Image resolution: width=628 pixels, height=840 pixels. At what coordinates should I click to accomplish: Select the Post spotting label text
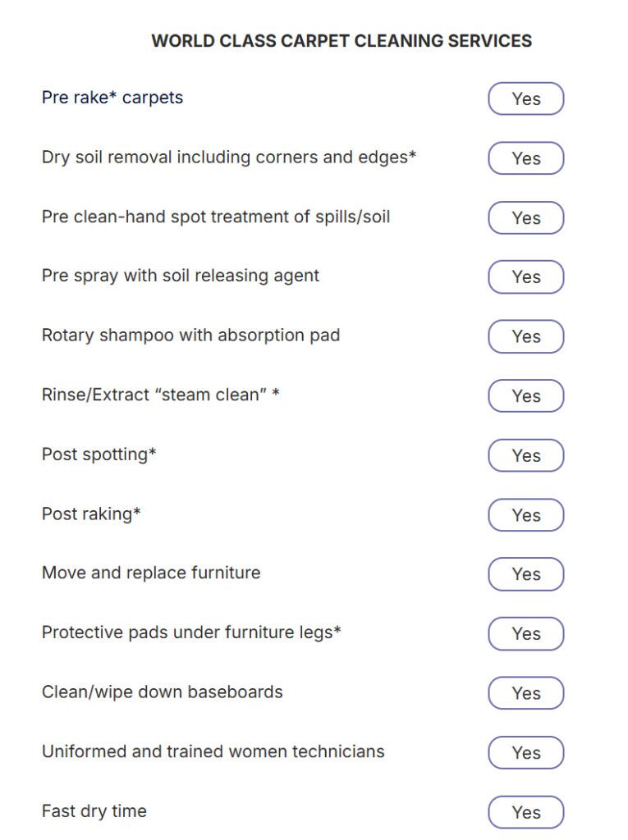click(x=99, y=454)
